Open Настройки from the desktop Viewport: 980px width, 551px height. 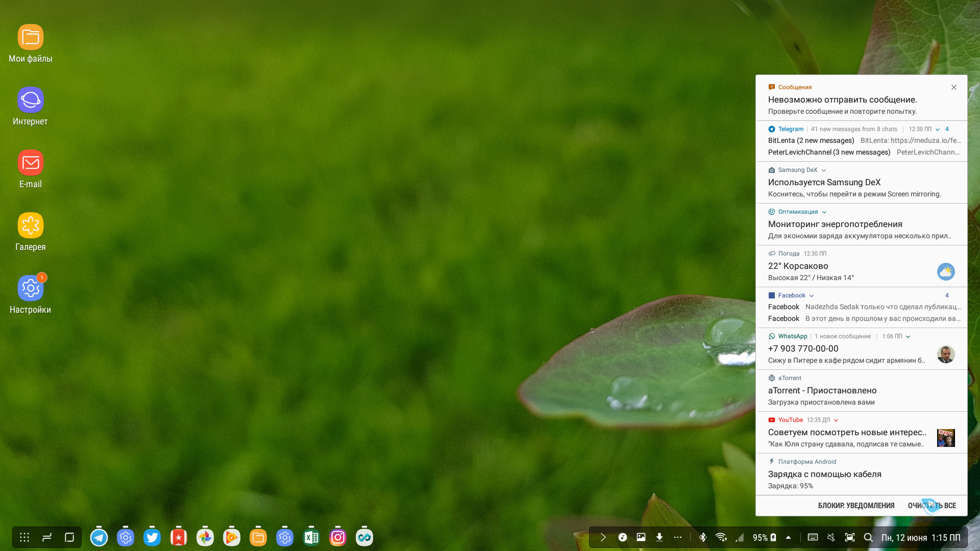point(31,295)
